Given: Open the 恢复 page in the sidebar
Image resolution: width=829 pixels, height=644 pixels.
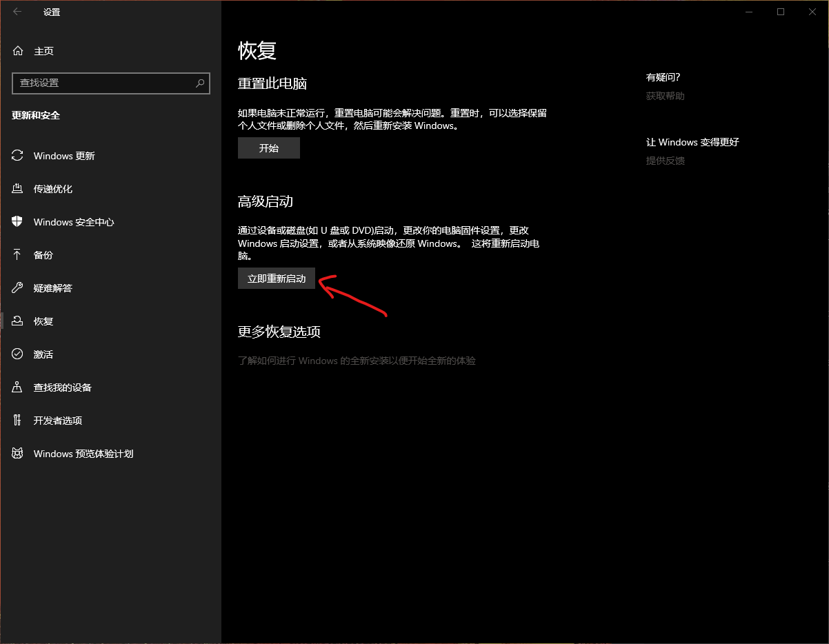Looking at the screenshot, I should click(x=43, y=321).
